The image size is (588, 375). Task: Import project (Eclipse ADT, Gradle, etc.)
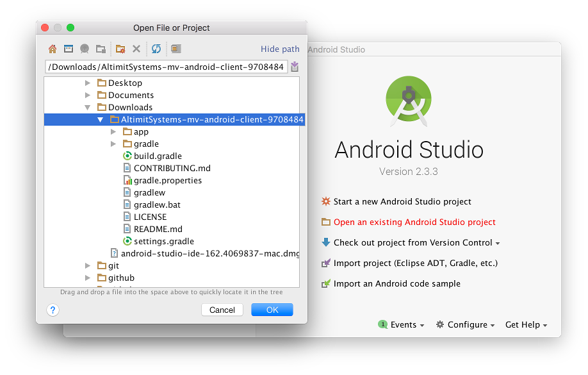(x=416, y=263)
